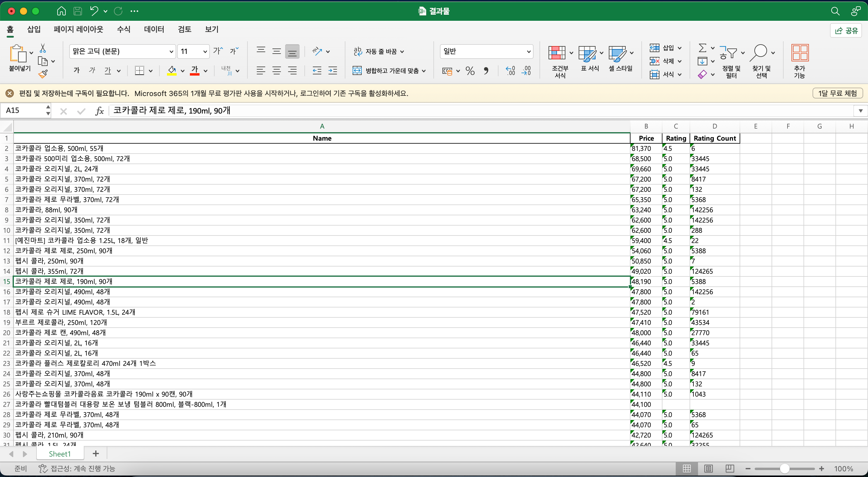The height and width of the screenshot is (477, 868).
Task: Toggle bold formatting button
Action: pos(77,71)
